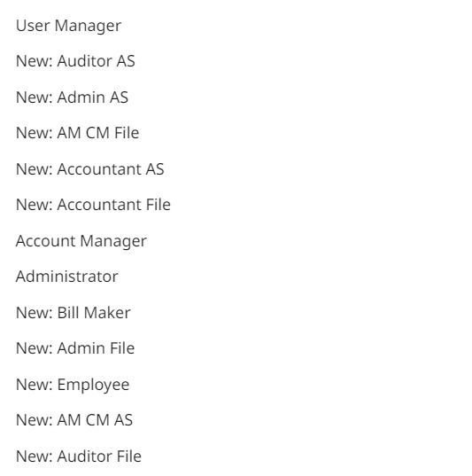Click Auditor text in Auditor File row
472x476 pixels.
(x=85, y=456)
